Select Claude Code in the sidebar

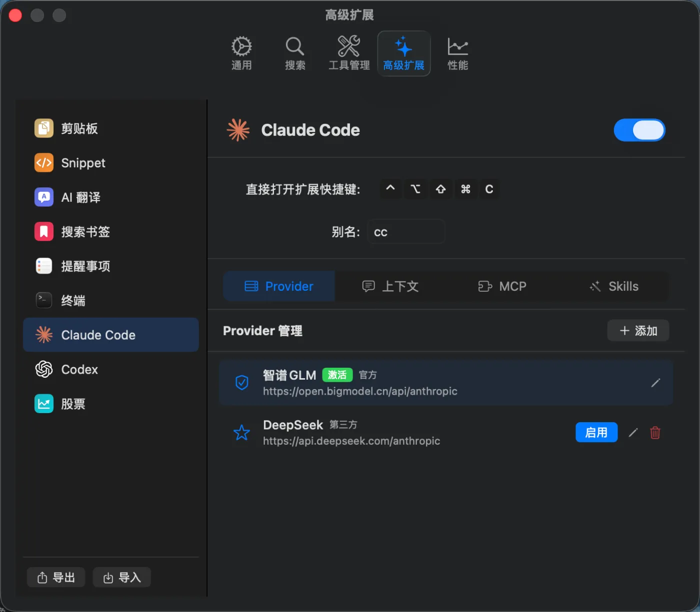[110, 335]
